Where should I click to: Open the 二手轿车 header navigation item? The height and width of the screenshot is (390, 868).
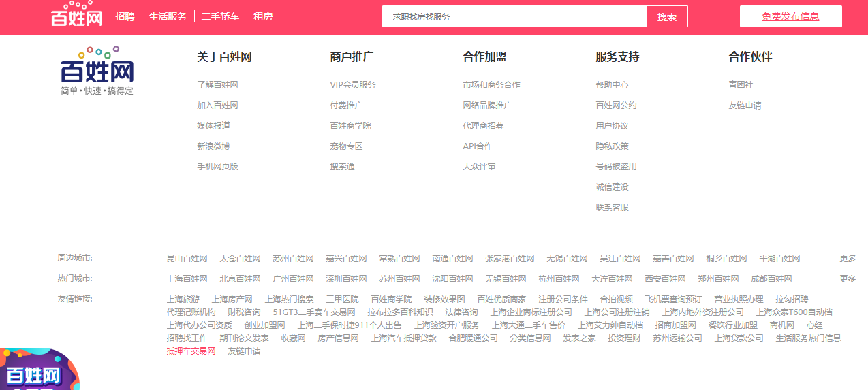click(220, 16)
